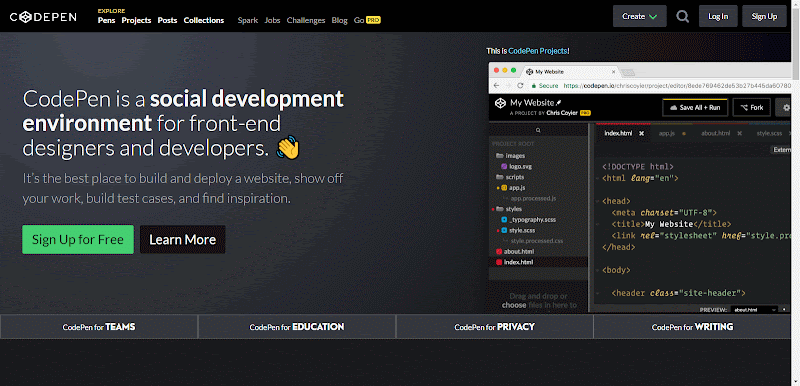This screenshot has width=800, height=386.
Task: Click the Save All + Run button
Action: pyautogui.click(x=695, y=108)
